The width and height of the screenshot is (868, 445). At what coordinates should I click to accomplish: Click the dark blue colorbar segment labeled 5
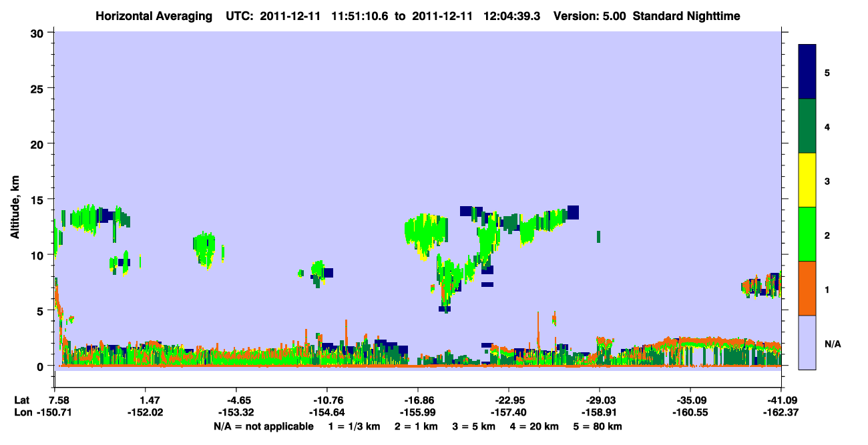807,72
